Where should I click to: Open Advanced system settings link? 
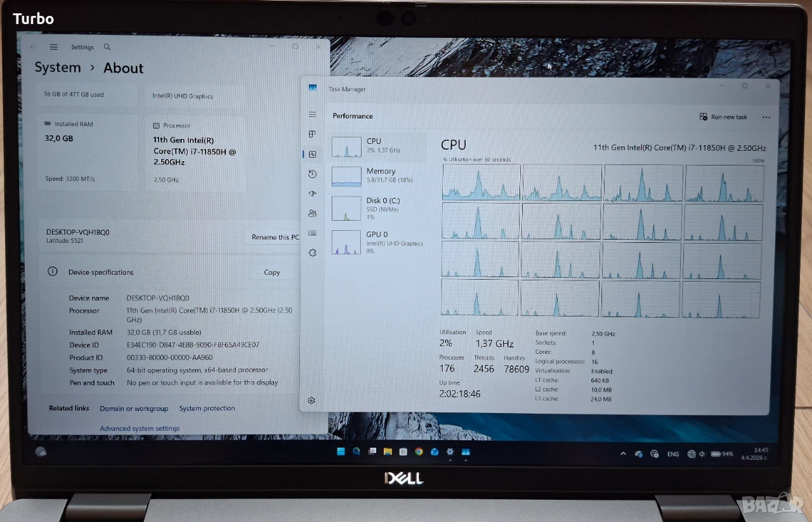tap(140, 429)
